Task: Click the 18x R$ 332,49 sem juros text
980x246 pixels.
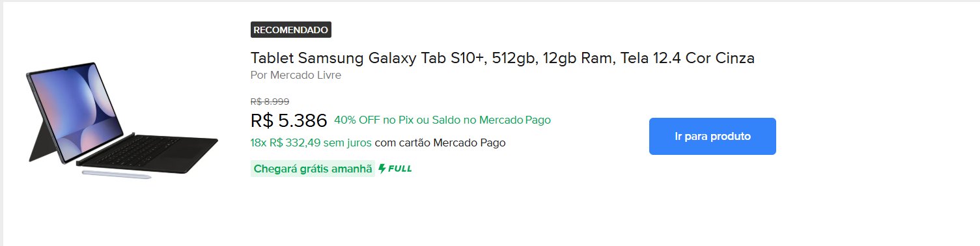Action: pos(311,143)
